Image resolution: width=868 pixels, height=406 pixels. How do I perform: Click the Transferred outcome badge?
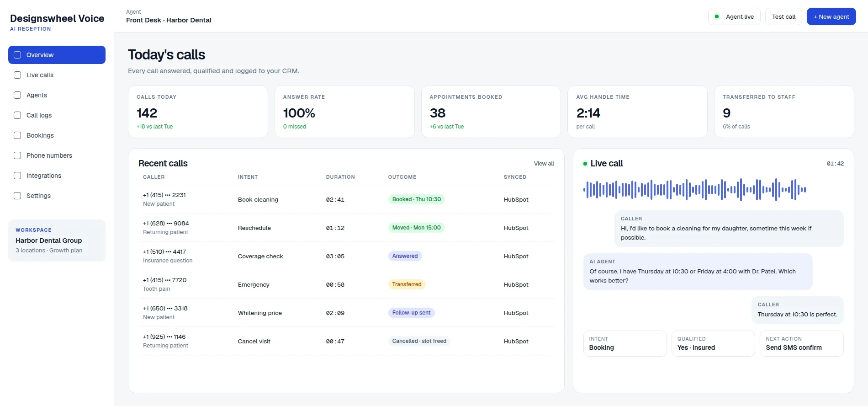tap(407, 284)
